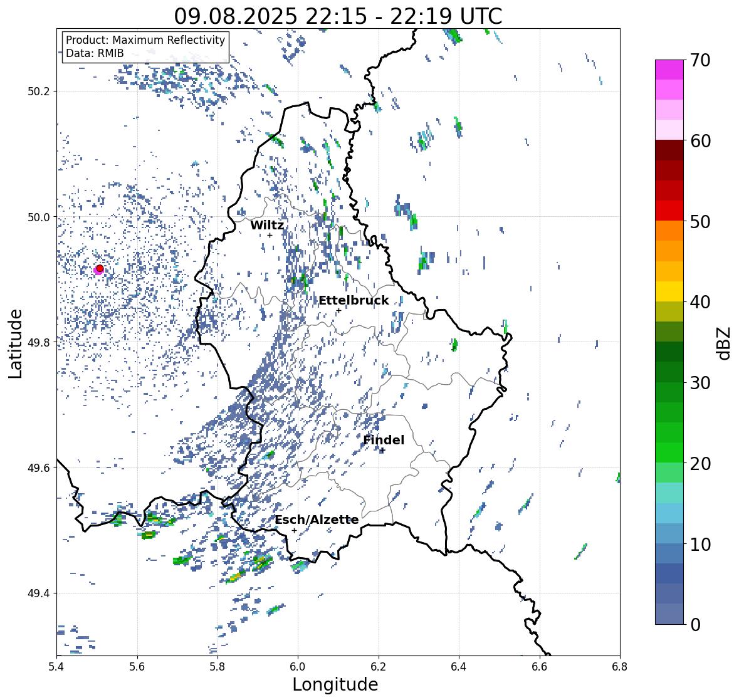
Task: Click the Latitude axis label
Action: click(15, 343)
